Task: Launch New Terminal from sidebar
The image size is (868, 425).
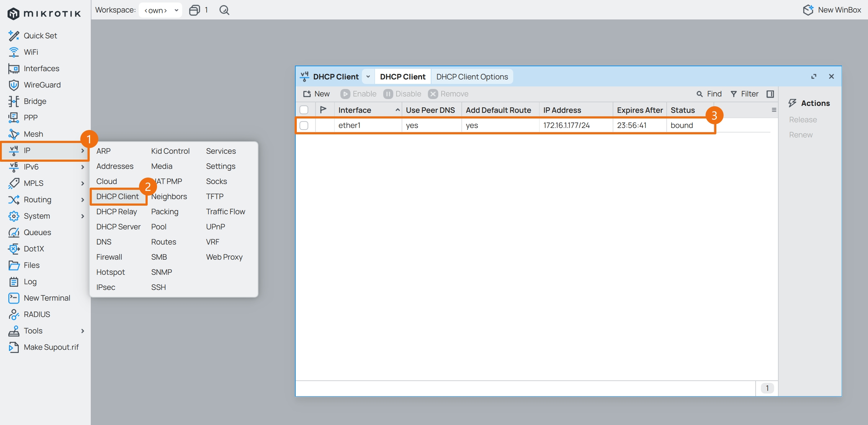Action: click(x=47, y=298)
